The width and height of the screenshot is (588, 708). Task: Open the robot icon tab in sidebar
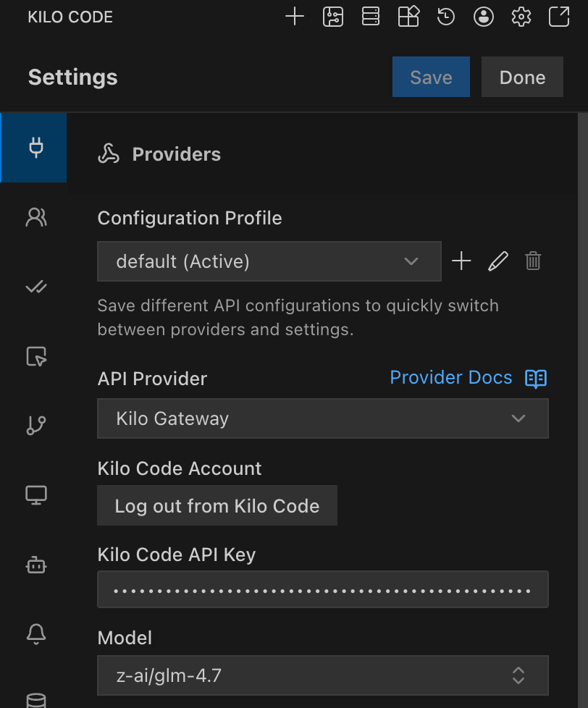(36, 565)
